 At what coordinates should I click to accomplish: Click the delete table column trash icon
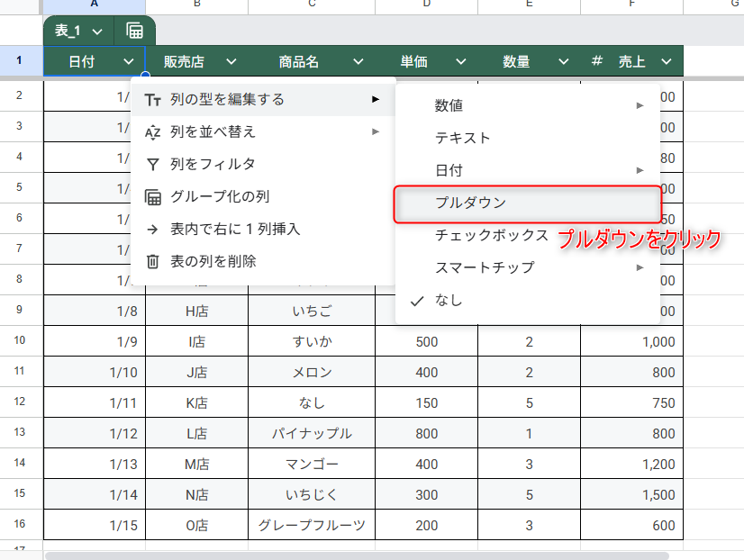pos(153,261)
